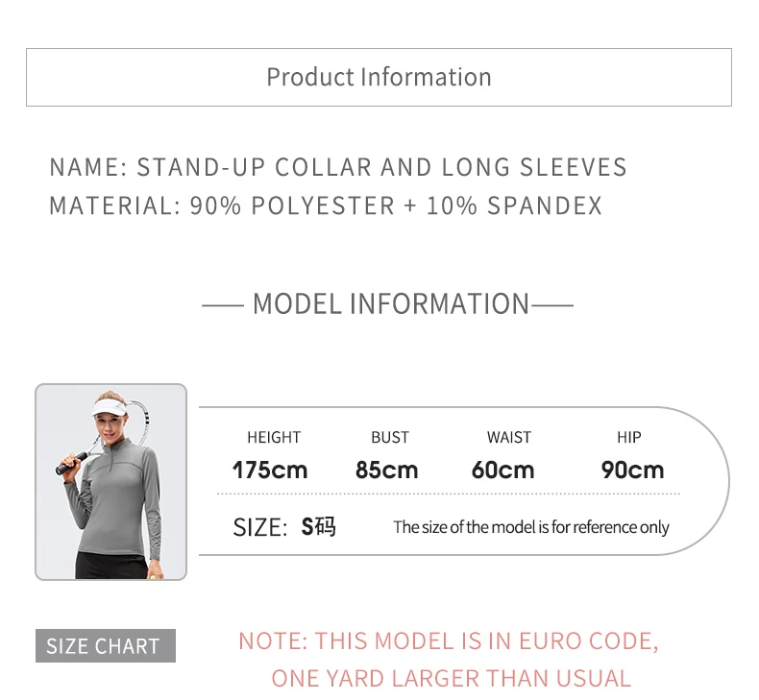The image size is (759, 700).
Task: Click the pink EURO CODE note line
Action: click(449, 641)
